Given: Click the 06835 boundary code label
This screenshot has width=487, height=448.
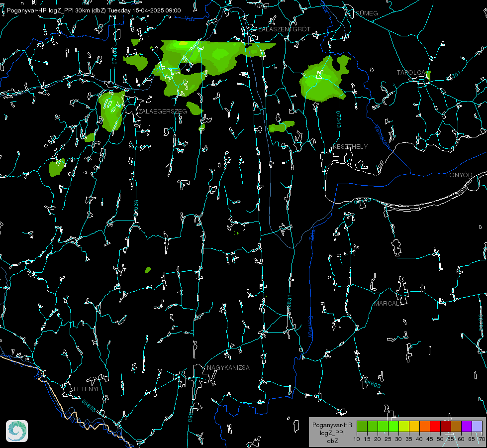Looking at the screenshot, I should pos(89,406).
